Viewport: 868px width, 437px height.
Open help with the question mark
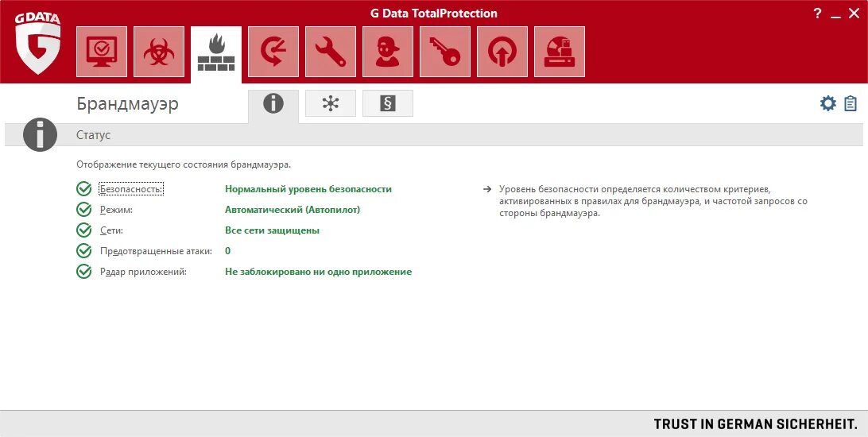coord(818,14)
